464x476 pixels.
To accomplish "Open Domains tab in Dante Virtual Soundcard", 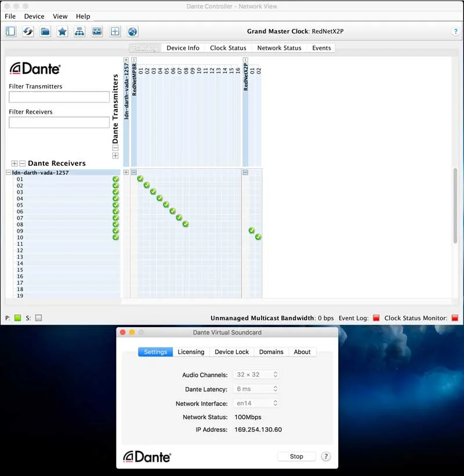I will (271, 352).
